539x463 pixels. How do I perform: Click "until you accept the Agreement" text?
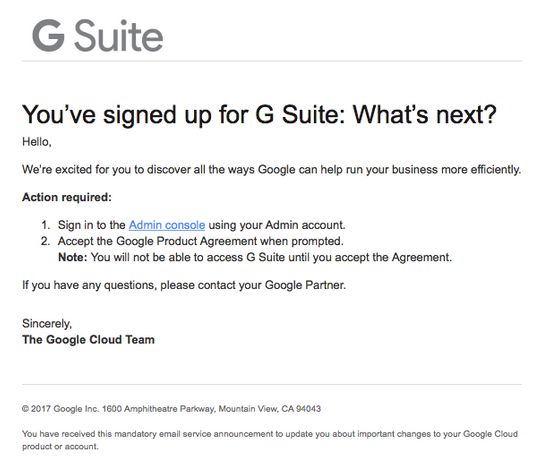(x=370, y=257)
